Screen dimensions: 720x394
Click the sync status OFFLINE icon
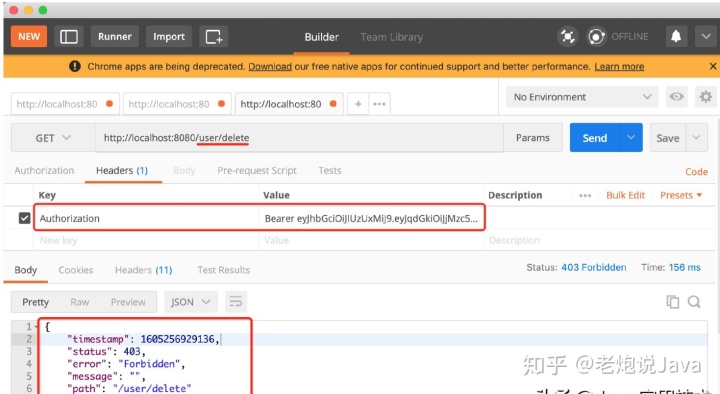596,36
